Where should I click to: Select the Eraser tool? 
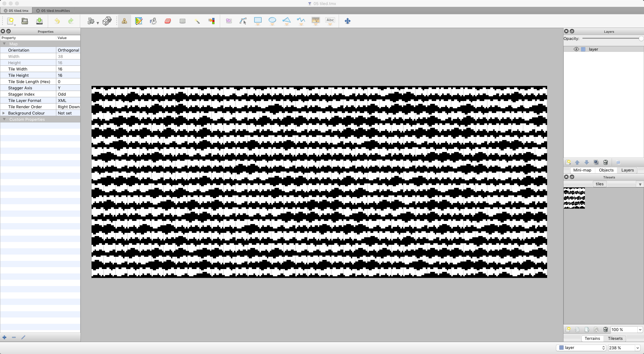coord(168,21)
